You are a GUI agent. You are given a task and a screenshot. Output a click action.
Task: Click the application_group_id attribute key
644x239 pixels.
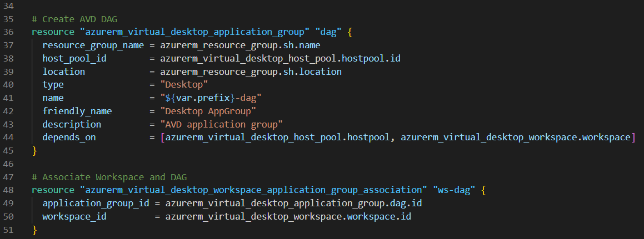point(96,204)
